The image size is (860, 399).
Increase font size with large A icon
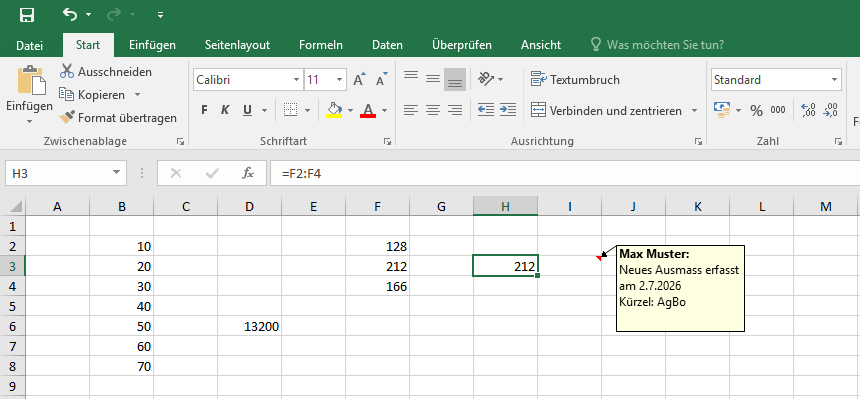(359, 80)
